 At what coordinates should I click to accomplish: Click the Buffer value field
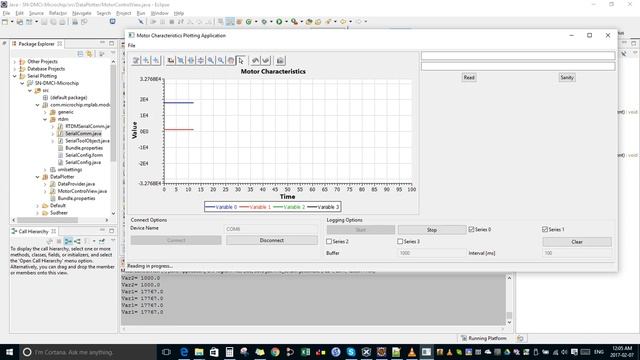[x=432, y=253]
